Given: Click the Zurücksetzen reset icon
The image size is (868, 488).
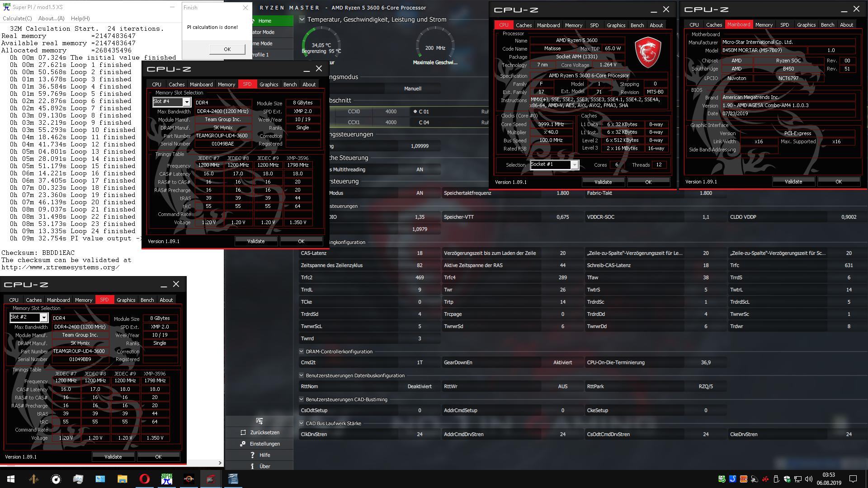Looking at the screenshot, I should tap(243, 432).
